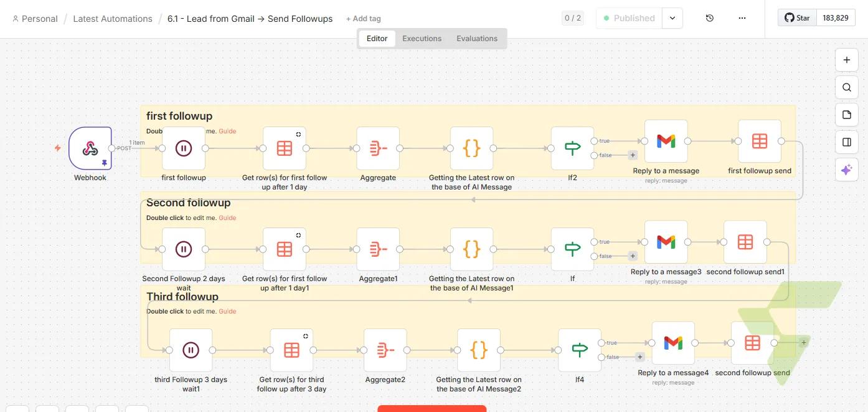Expand the Published dropdown arrow
The height and width of the screenshot is (412, 868).
pos(672,18)
